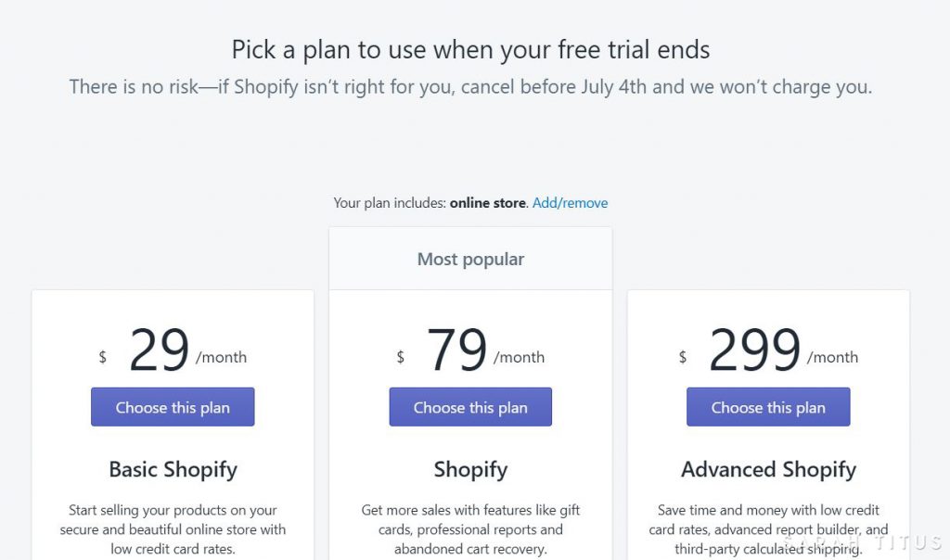Click the Basic Shopify plan title
Viewport: 950px width, 560px height.
point(173,469)
